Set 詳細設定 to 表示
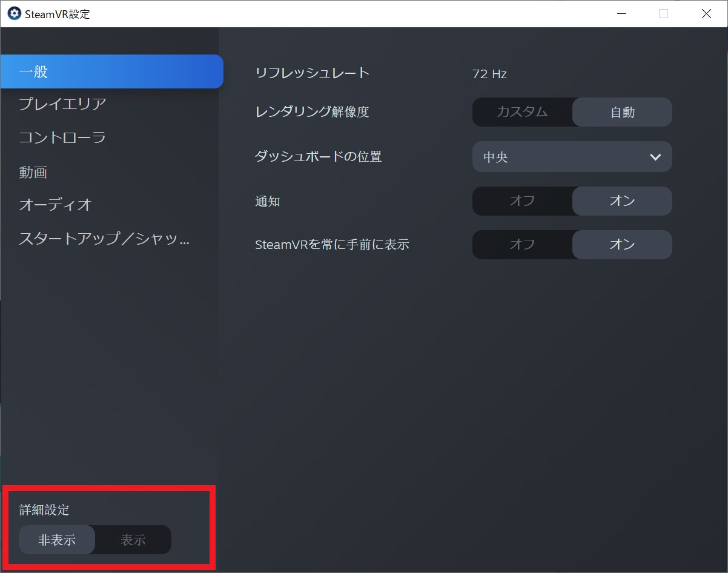Screen dimensions: 728x573 click(133, 540)
